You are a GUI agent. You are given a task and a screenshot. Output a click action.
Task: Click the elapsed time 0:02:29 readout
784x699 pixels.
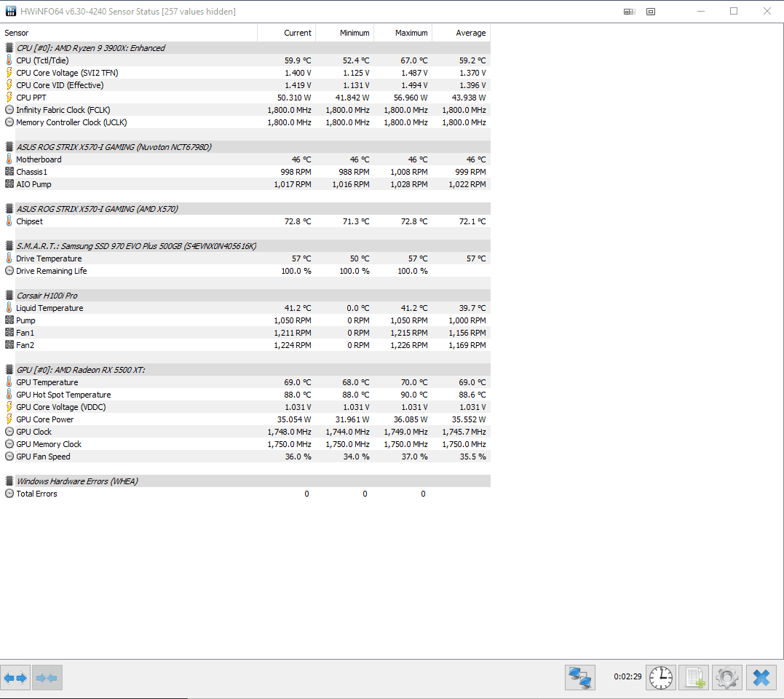tap(627, 676)
